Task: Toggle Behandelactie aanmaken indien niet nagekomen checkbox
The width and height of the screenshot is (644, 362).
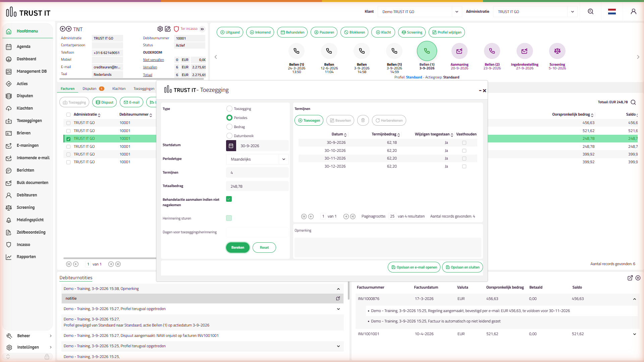Action: click(x=229, y=199)
